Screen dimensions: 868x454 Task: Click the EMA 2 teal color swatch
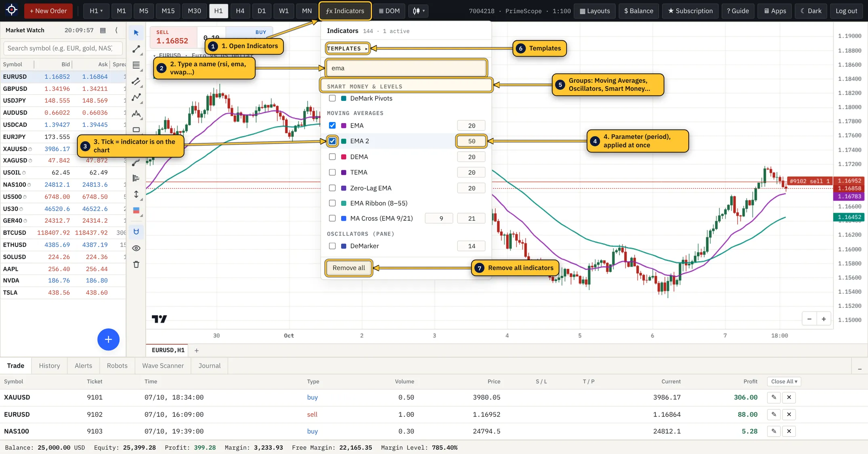coord(344,141)
